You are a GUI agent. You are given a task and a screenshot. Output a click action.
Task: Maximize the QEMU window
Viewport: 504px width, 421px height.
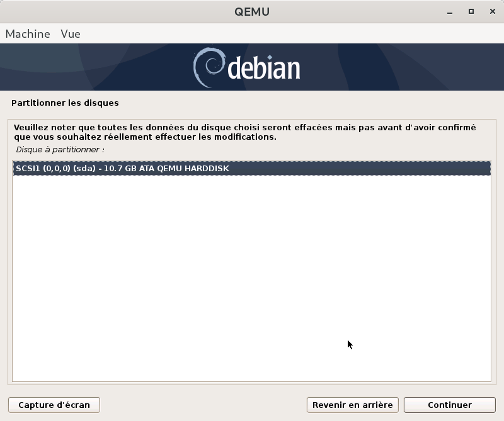pos(471,11)
